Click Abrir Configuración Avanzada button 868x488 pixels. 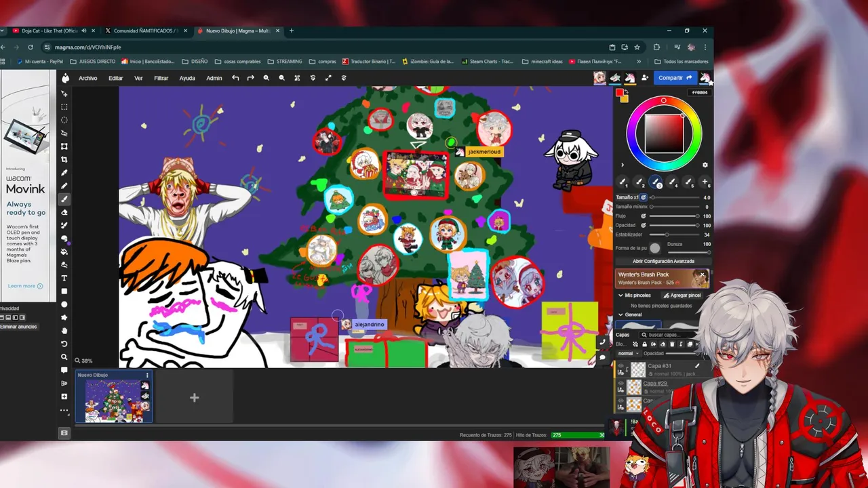(663, 261)
